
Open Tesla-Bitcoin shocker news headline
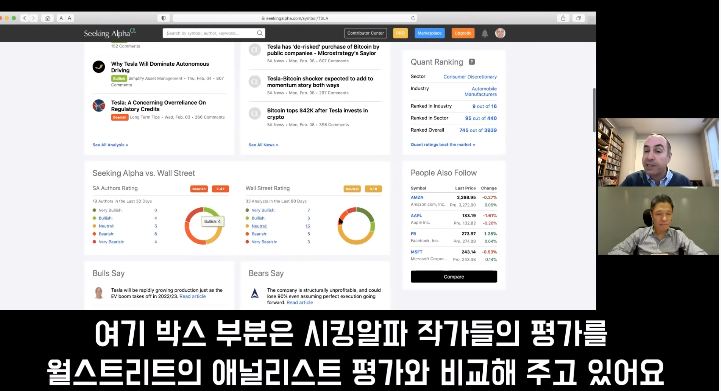(320, 81)
